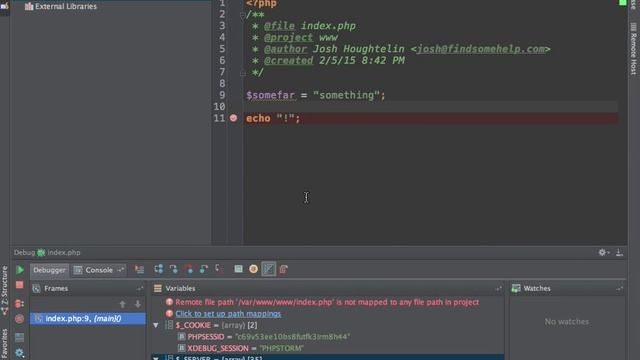640x360 pixels.
Task: Click the $somefar variable on line 9
Action: (x=271, y=95)
